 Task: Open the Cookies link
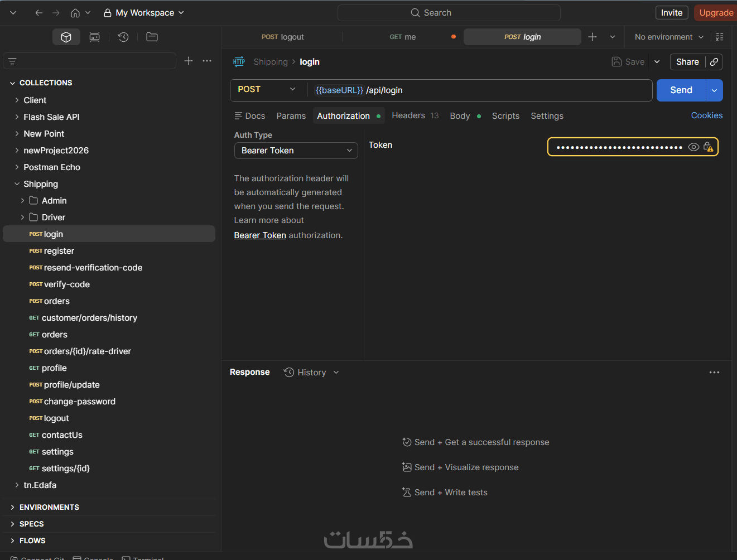pos(706,115)
